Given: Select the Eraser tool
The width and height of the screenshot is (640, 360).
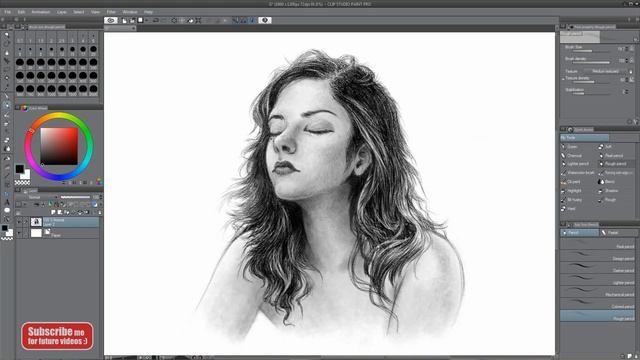Looking at the screenshot, I should pyautogui.click(x=7, y=140).
